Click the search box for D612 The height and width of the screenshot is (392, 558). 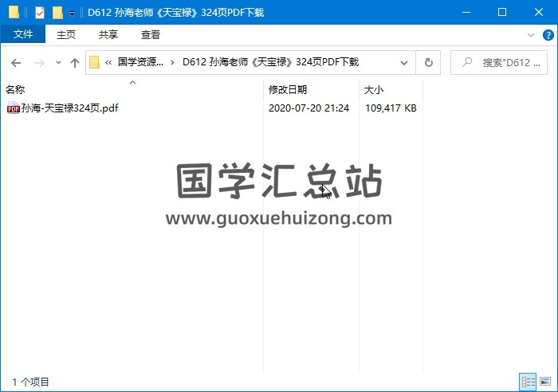[499, 63]
